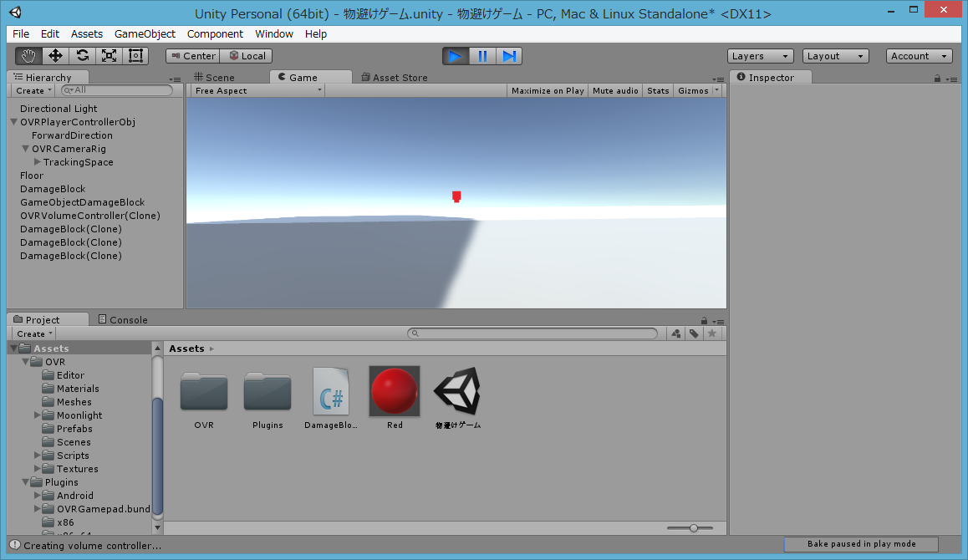Screen dimensions: 968x560
Task: Open the Layout dropdown
Action: tap(836, 56)
